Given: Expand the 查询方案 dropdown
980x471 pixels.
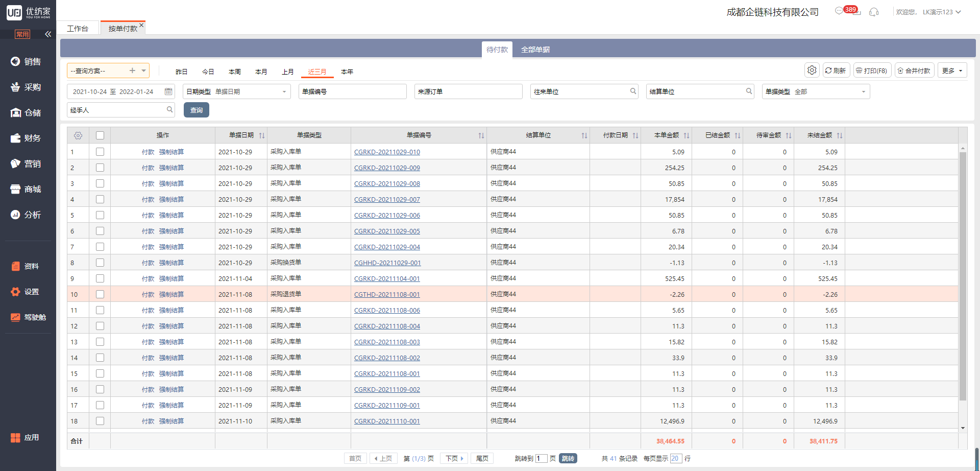Looking at the screenshot, I should (x=144, y=70).
